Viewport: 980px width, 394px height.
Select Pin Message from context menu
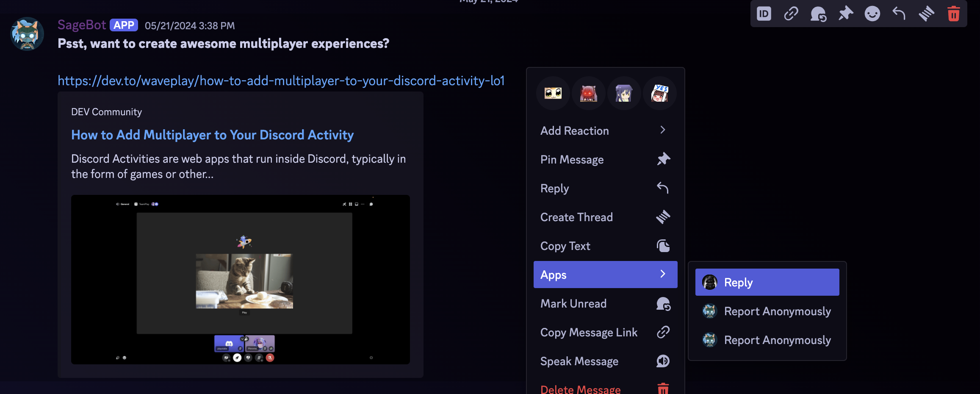[x=606, y=159]
